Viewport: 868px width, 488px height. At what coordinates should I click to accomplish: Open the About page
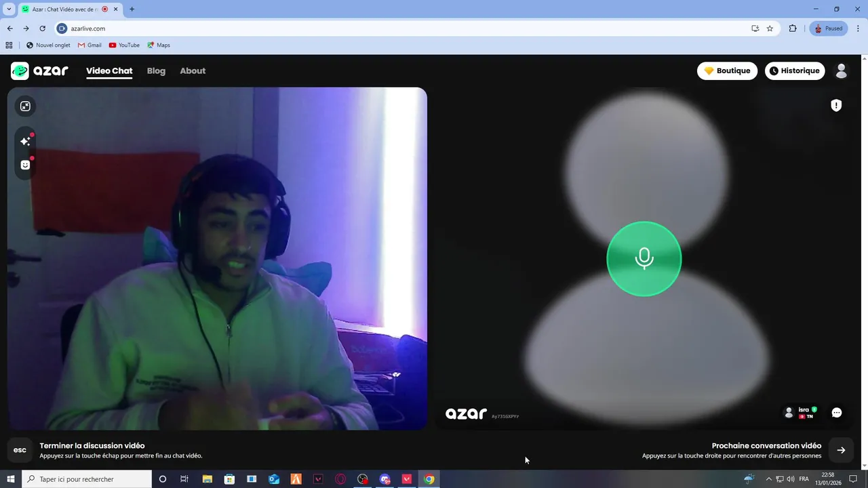coord(193,70)
